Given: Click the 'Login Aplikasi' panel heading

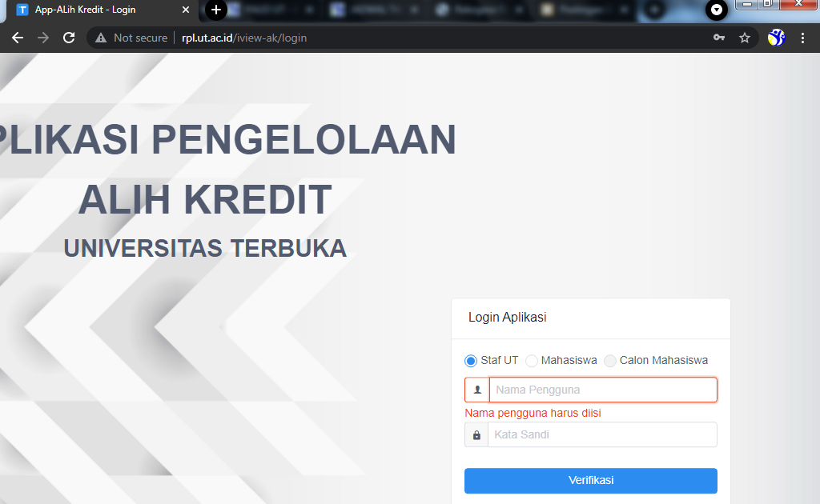Looking at the screenshot, I should coord(507,318).
